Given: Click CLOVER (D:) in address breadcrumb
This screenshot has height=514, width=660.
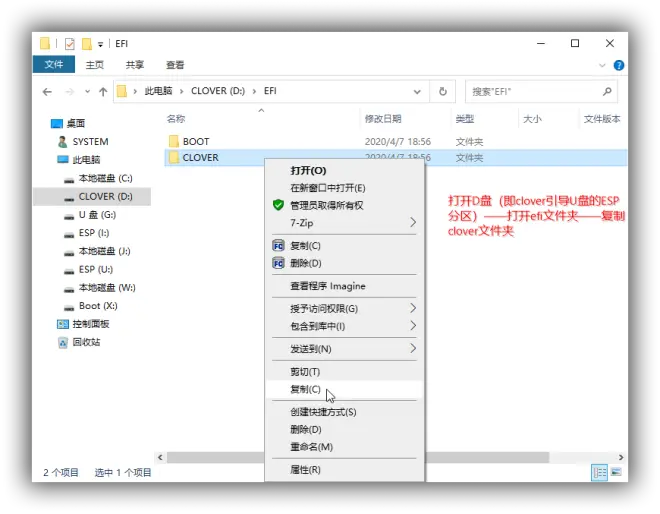Looking at the screenshot, I should [x=218, y=91].
